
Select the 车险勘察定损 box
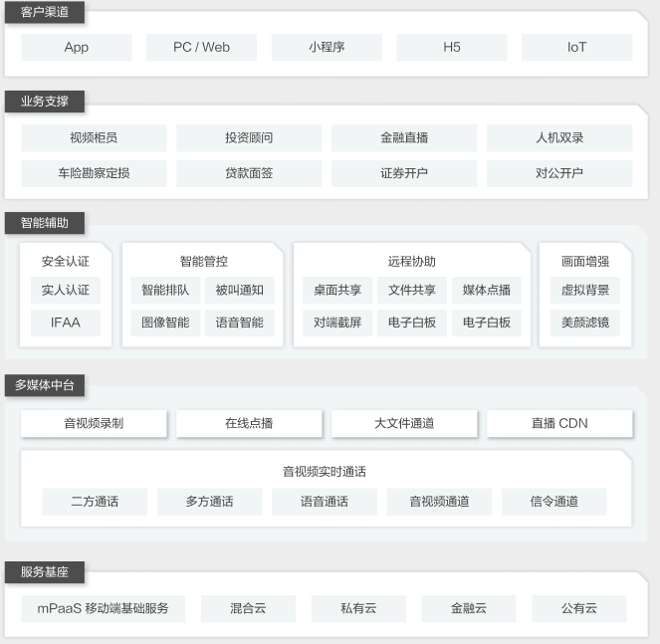click(x=94, y=173)
